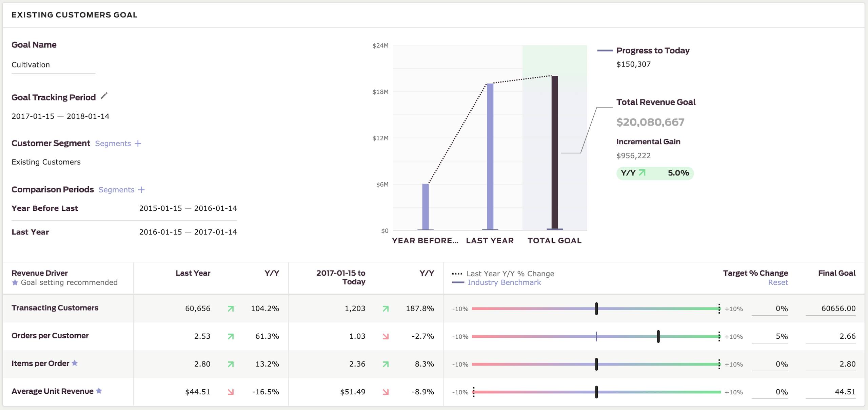This screenshot has width=868, height=410.
Task: Click Average Unit Revenue Last Year down arrow
Action: pyautogui.click(x=231, y=392)
